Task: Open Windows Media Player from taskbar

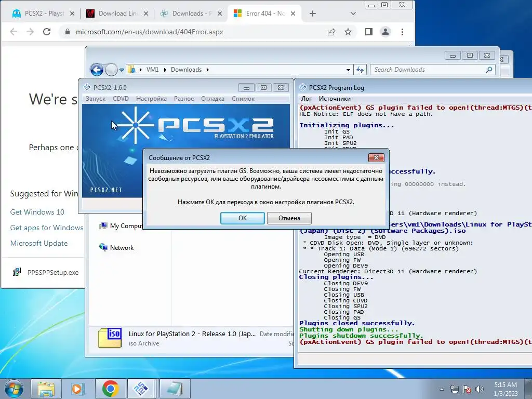Action: 78,389
